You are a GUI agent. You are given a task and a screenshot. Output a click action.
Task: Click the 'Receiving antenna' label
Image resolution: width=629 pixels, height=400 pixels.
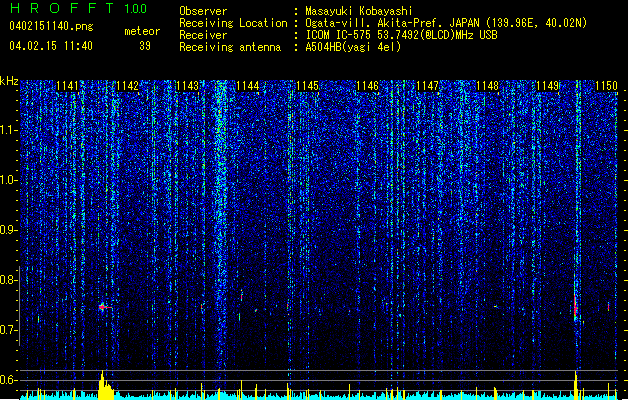click(x=230, y=47)
